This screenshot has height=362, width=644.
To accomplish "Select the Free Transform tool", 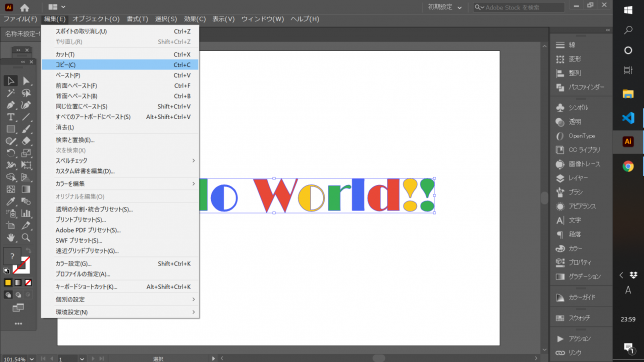I will [x=26, y=165].
